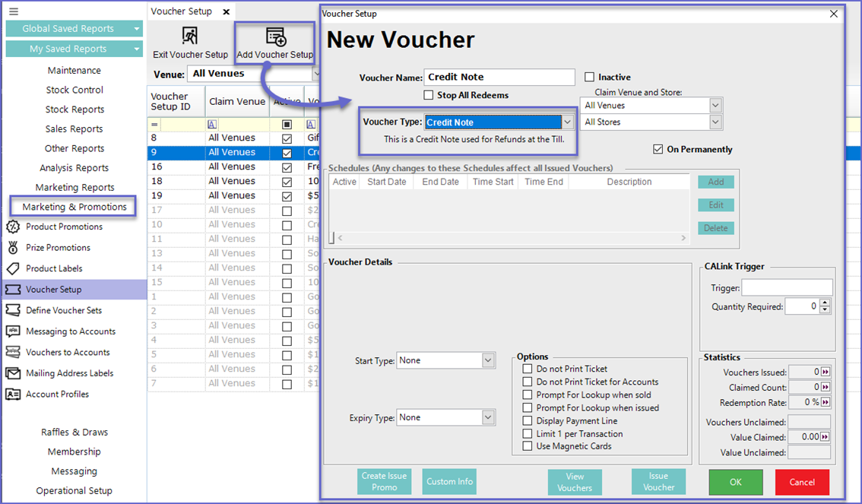Image resolution: width=862 pixels, height=504 pixels.
Task: Open Define Voucher Sets in sidebar
Action: 64,310
